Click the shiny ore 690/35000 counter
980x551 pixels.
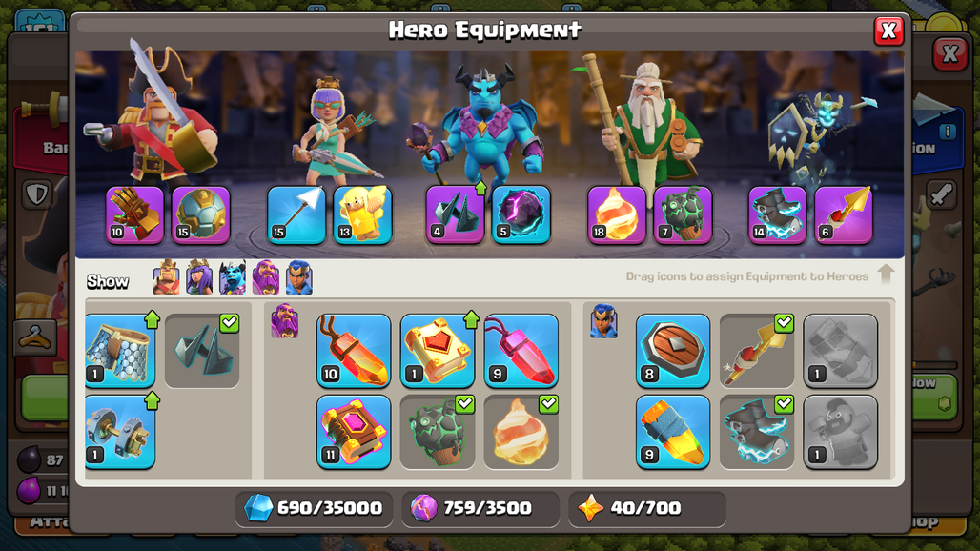tap(314, 508)
